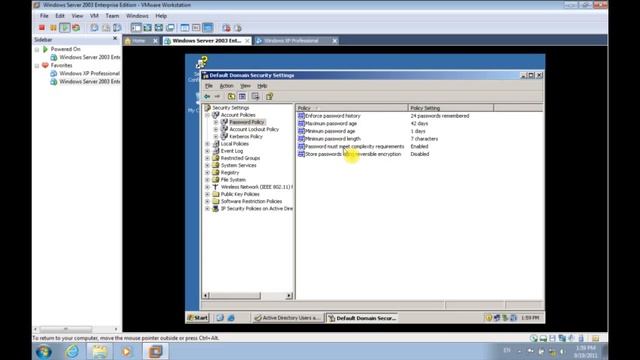Click the Forward arrow in Security Settings toolbar
This screenshot has height=360, width=640.
coord(218,97)
